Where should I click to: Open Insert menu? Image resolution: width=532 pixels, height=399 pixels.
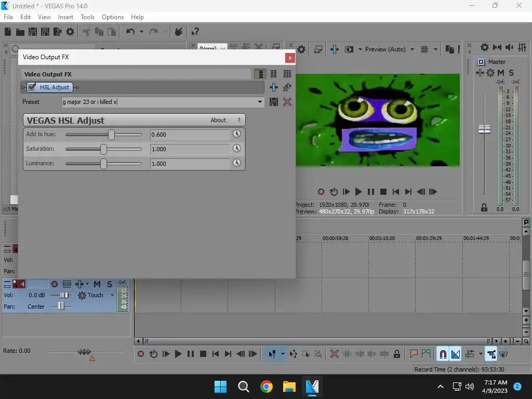click(65, 17)
